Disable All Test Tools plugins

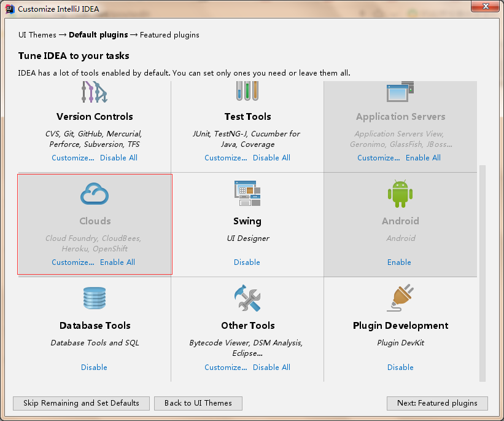[271, 158]
